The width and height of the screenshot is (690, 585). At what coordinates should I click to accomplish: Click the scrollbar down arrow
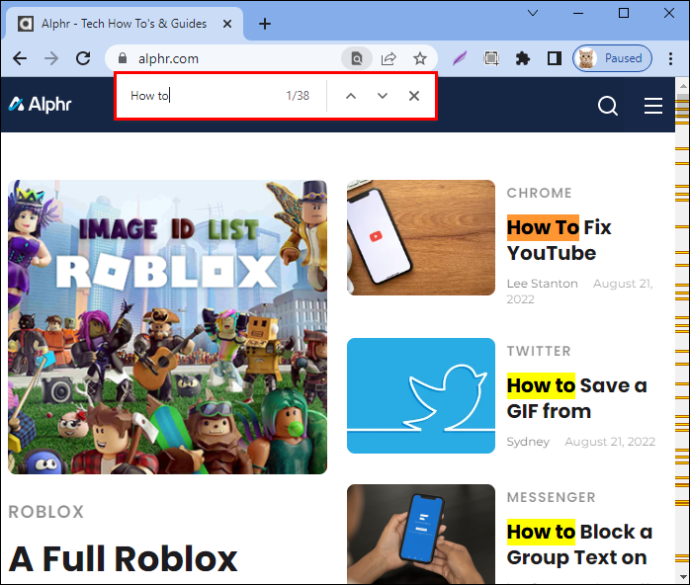tap(683, 577)
